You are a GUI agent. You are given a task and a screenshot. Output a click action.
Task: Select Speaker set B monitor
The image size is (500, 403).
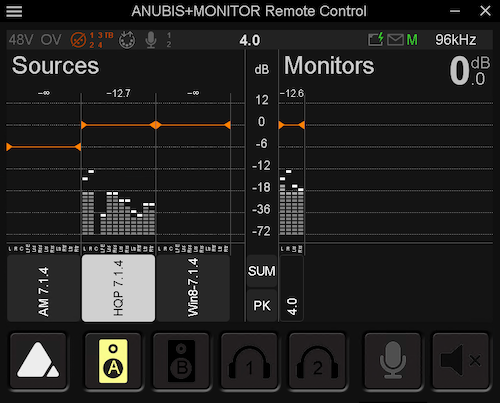tap(181, 360)
